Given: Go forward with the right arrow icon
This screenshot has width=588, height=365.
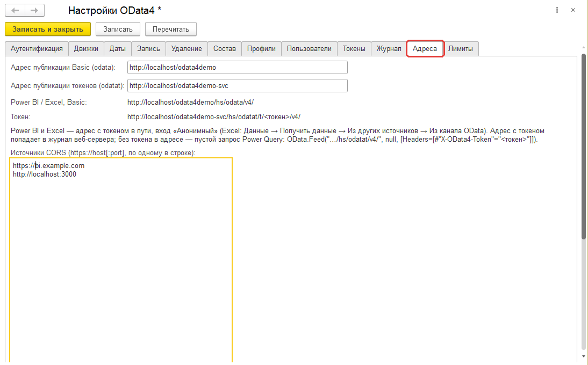Looking at the screenshot, I should tap(34, 11).
